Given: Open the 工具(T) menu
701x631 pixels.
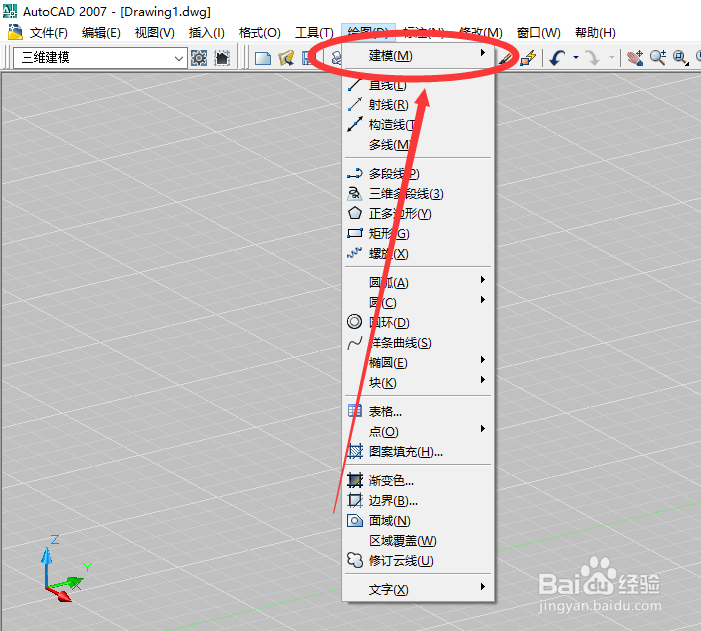Looking at the screenshot, I should (x=314, y=33).
